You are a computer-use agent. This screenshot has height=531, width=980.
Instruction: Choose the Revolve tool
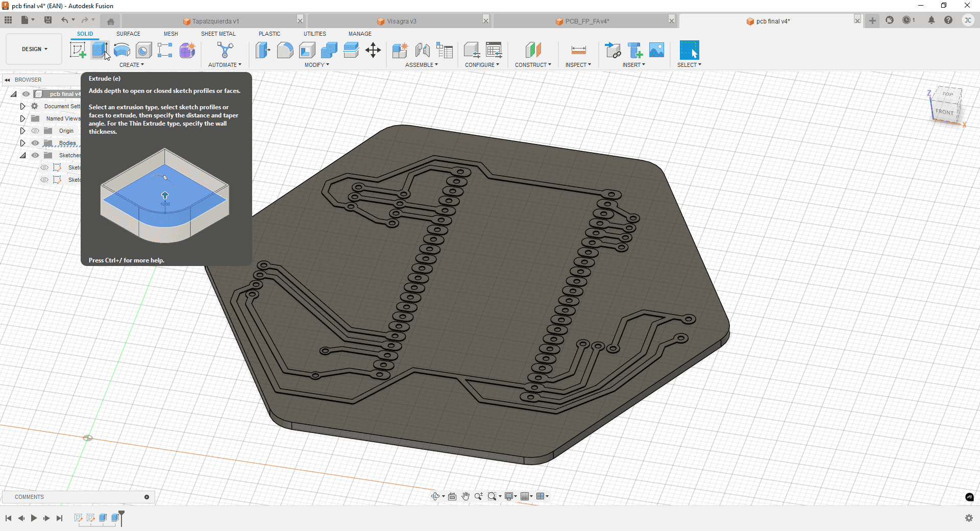click(x=121, y=50)
